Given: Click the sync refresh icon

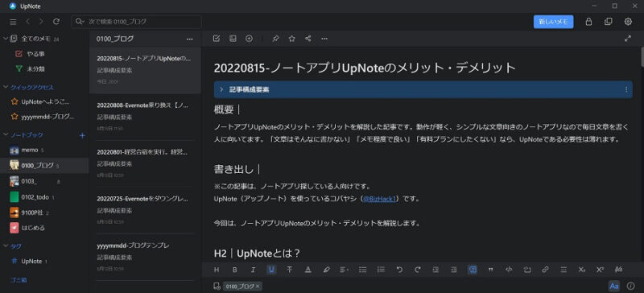Looking at the screenshot, I should pyautogui.click(x=56, y=22).
